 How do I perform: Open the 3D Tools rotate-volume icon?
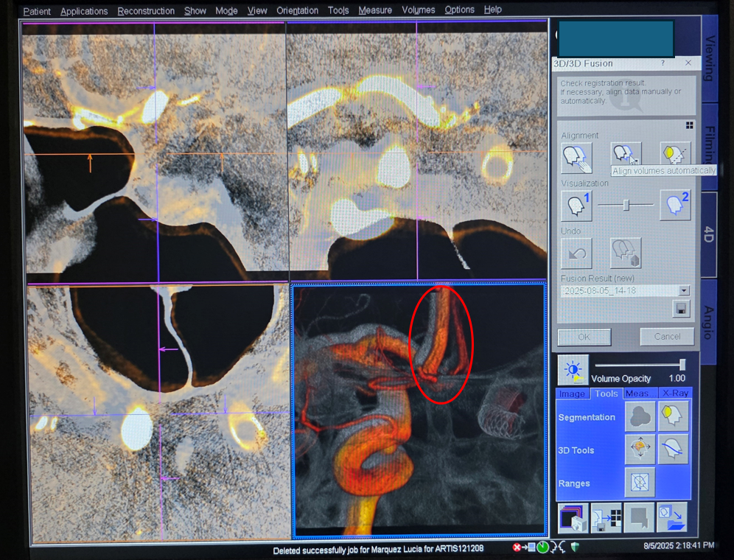[x=640, y=449]
